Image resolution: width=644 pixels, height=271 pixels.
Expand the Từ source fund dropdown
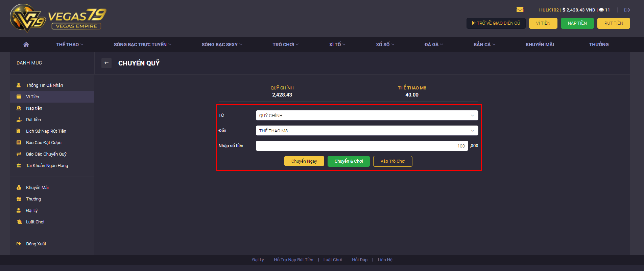(x=367, y=115)
